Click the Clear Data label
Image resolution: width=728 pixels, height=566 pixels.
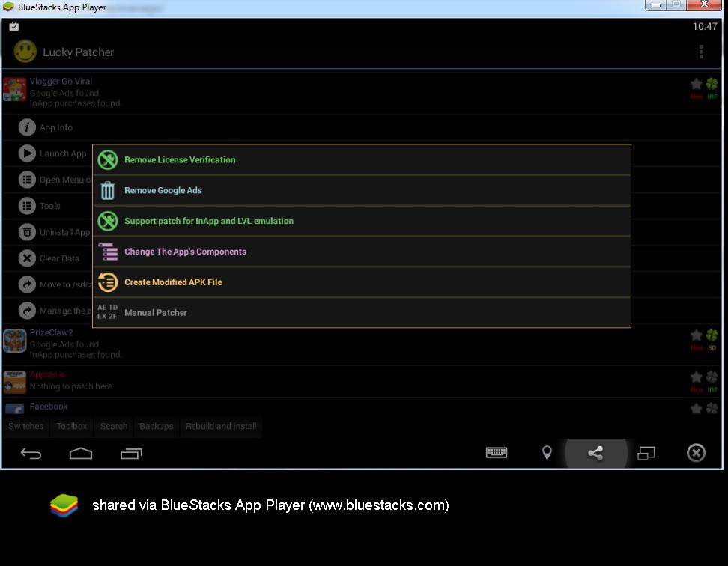[59, 258]
